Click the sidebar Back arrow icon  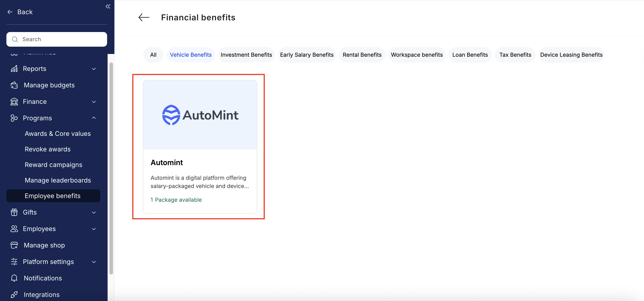pyautogui.click(x=10, y=12)
